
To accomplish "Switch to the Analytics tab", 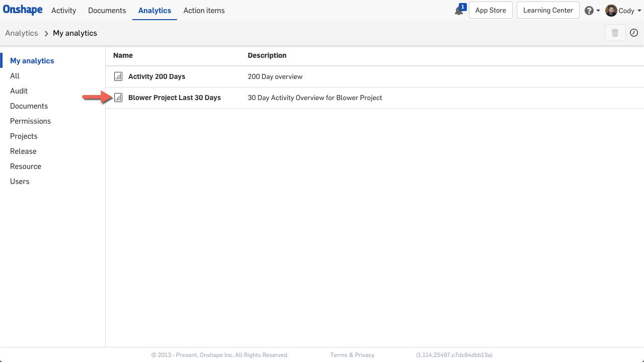I will (x=154, y=10).
